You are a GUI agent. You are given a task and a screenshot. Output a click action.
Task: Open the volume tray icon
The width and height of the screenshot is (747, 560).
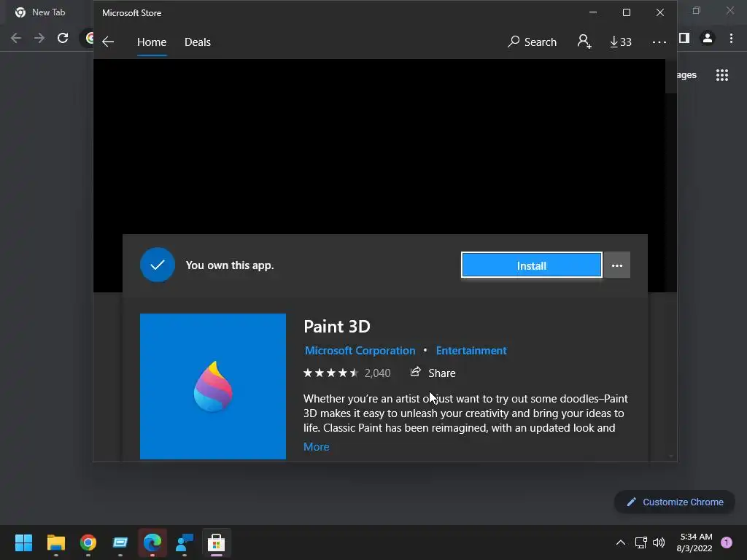pyautogui.click(x=659, y=542)
